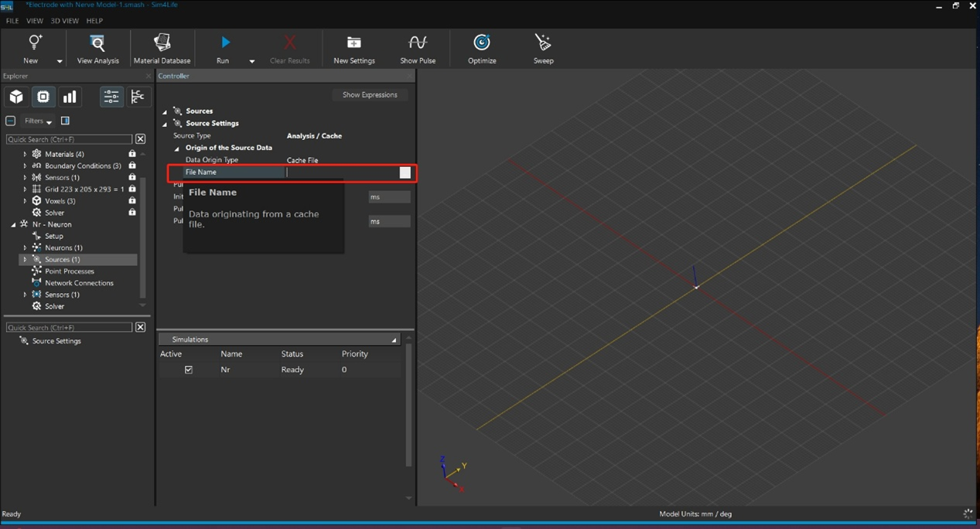Click the Show Expressions button

370,95
